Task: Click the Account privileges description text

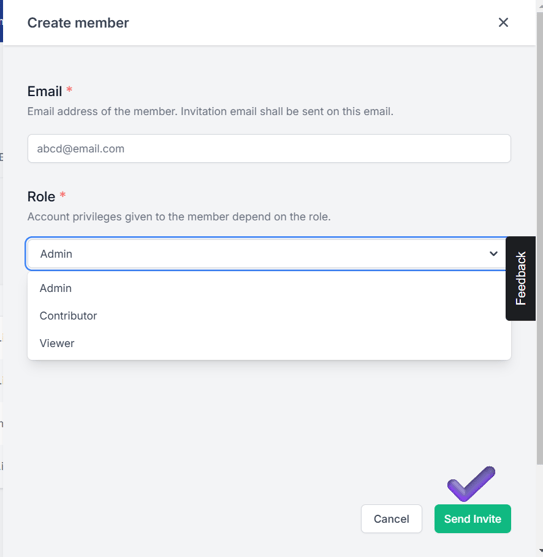Action: tap(179, 217)
